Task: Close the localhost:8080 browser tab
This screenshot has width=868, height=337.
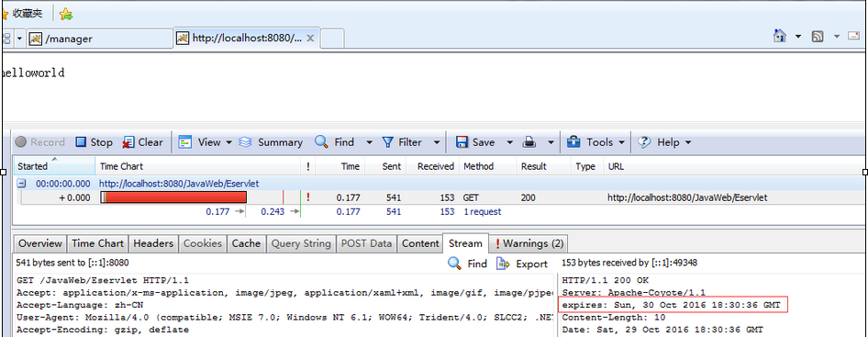Action: pyautogui.click(x=310, y=39)
